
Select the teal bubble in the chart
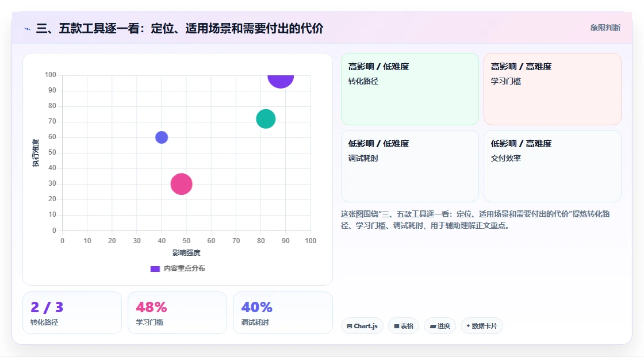[x=266, y=119]
